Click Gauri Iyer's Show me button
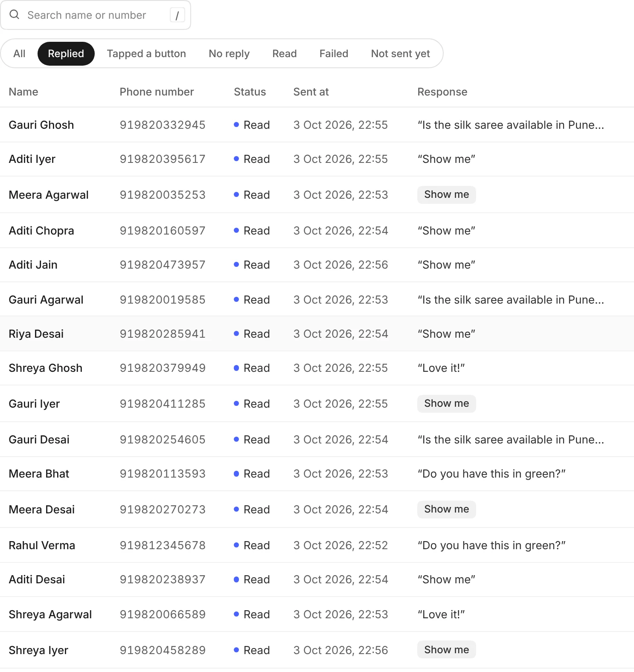Screen dimensions: 634x672 click(x=447, y=404)
